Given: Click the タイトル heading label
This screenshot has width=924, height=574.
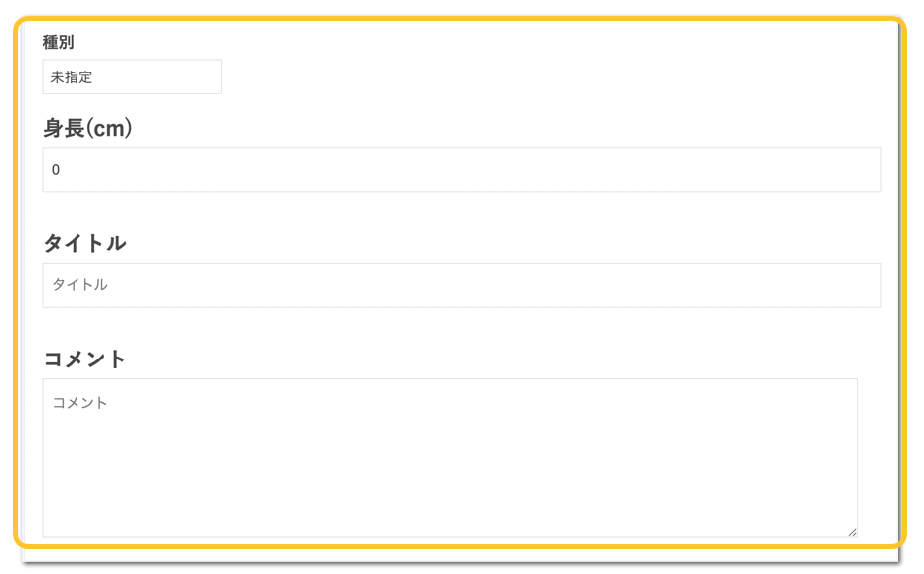Looking at the screenshot, I should (84, 243).
